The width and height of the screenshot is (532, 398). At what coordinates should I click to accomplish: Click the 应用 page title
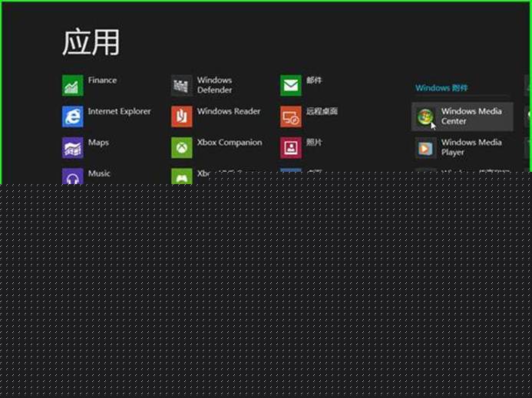(91, 42)
